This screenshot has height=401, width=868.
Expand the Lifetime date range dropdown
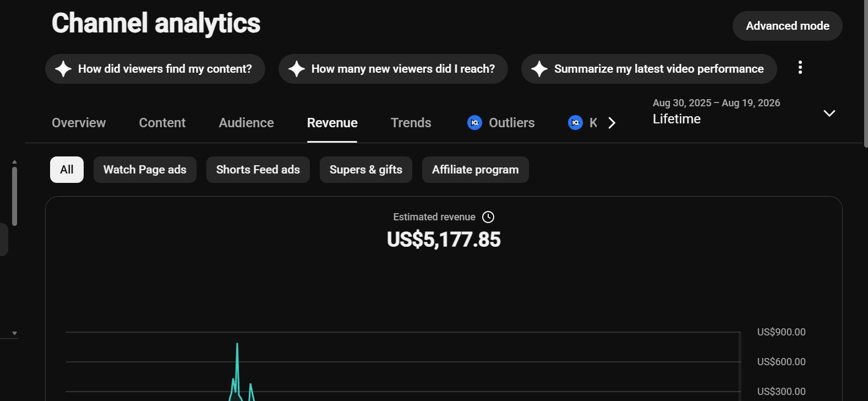(744, 111)
